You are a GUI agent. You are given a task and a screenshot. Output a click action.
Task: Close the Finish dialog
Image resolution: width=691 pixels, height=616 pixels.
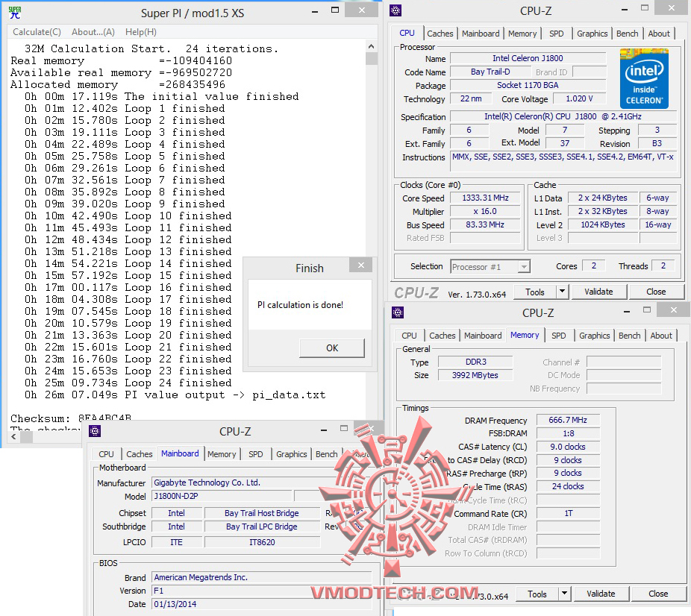[x=361, y=265]
